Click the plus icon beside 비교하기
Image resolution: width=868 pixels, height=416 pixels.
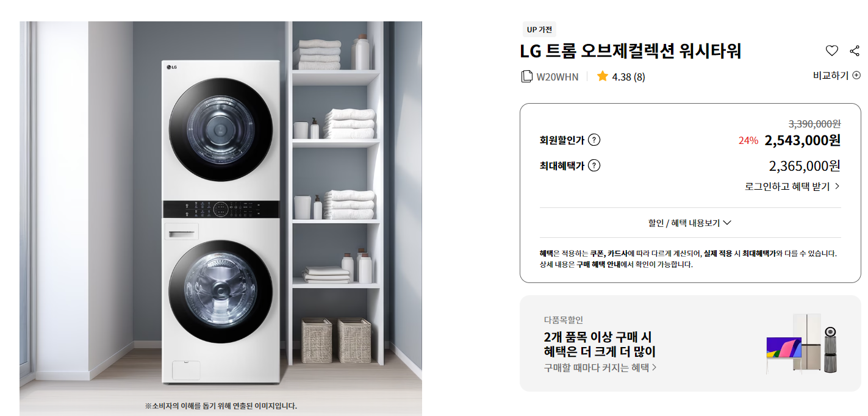point(856,76)
